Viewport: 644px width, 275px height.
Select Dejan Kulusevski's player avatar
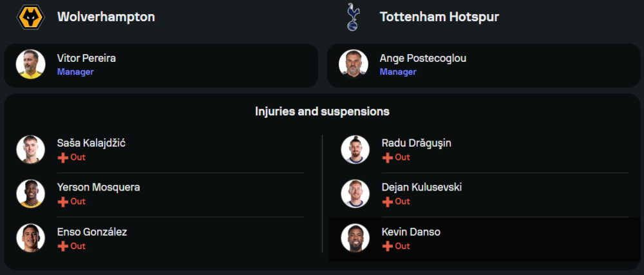[355, 194]
